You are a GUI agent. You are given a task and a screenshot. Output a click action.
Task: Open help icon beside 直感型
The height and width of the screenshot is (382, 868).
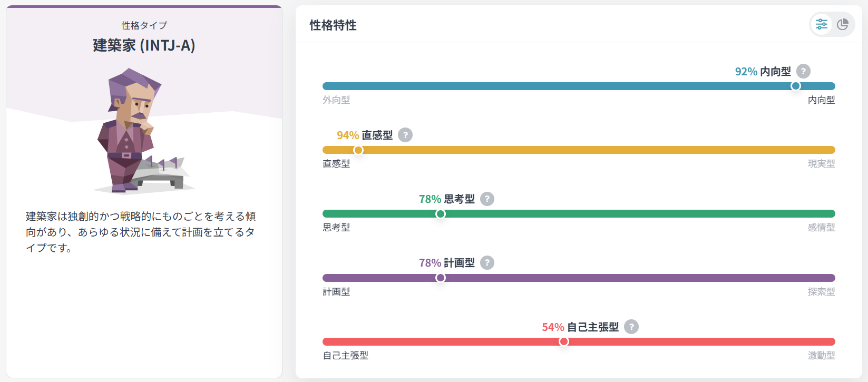405,135
